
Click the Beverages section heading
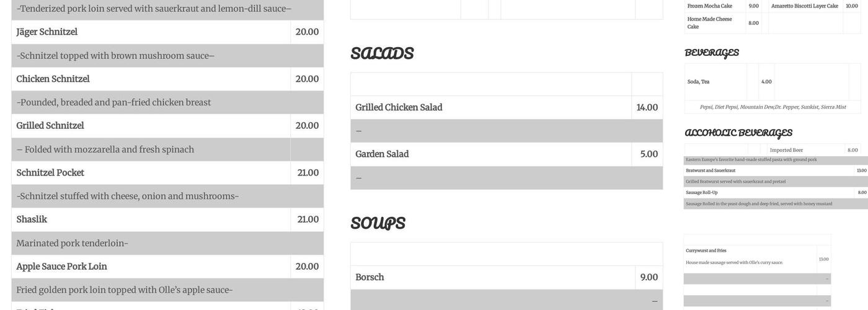(711, 53)
